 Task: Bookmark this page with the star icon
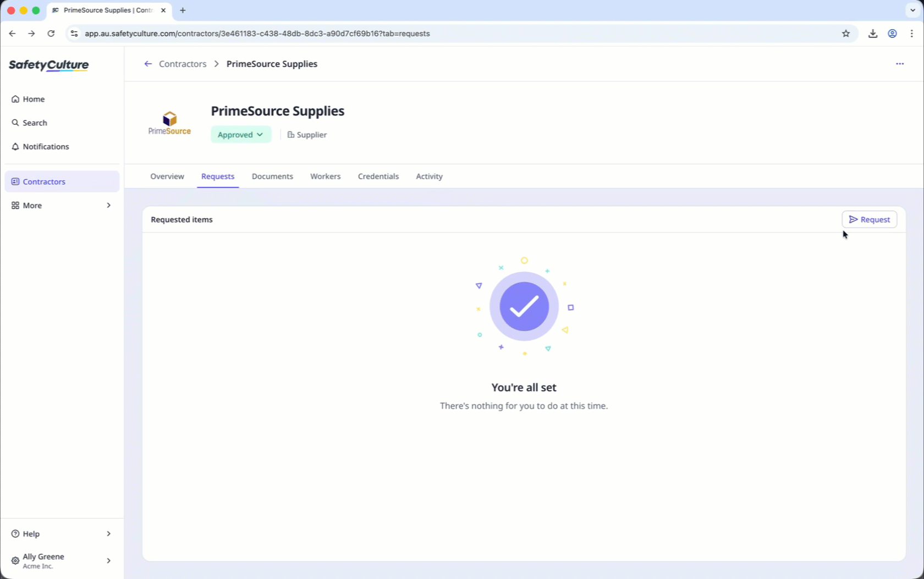point(846,34)
